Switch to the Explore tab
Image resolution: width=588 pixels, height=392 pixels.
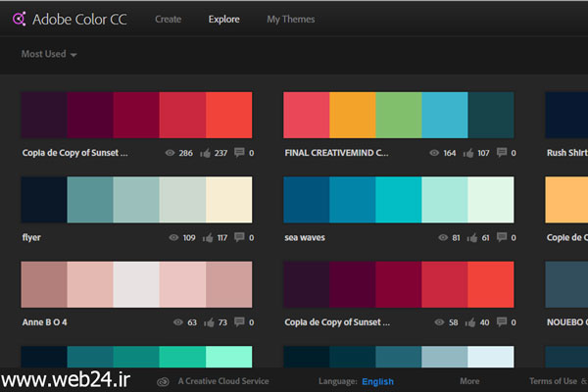(x=223, y=20)
